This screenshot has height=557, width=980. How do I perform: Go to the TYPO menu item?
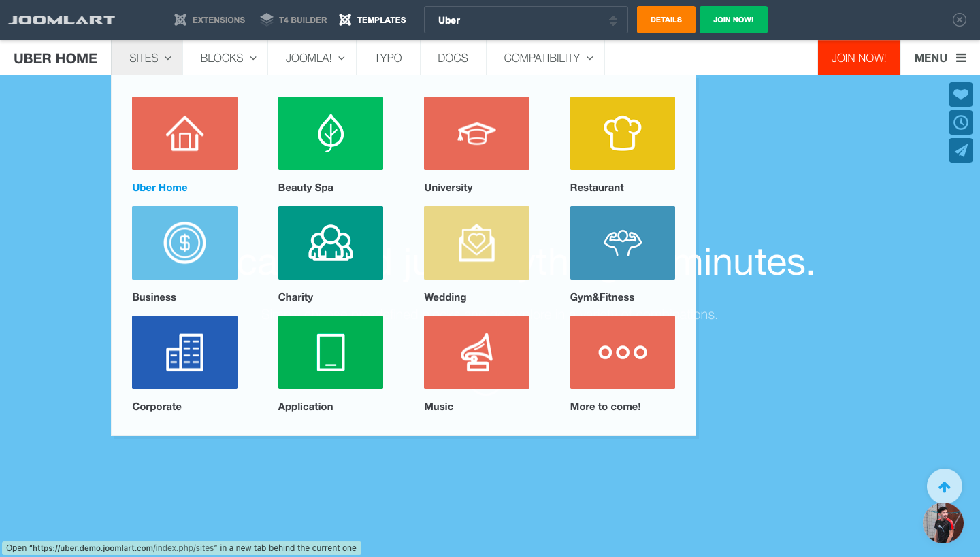pos(388,58)
